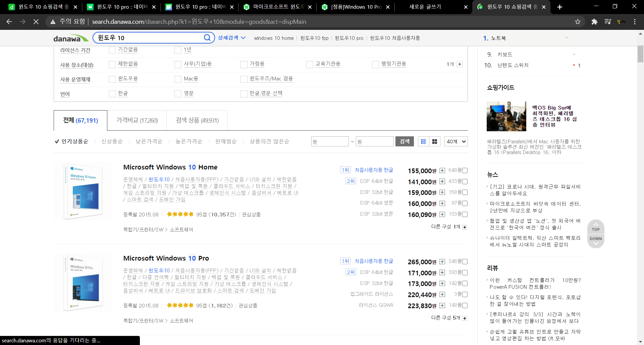
Task: Expand price list for 223,830원 offer
Action: point(442,305)
